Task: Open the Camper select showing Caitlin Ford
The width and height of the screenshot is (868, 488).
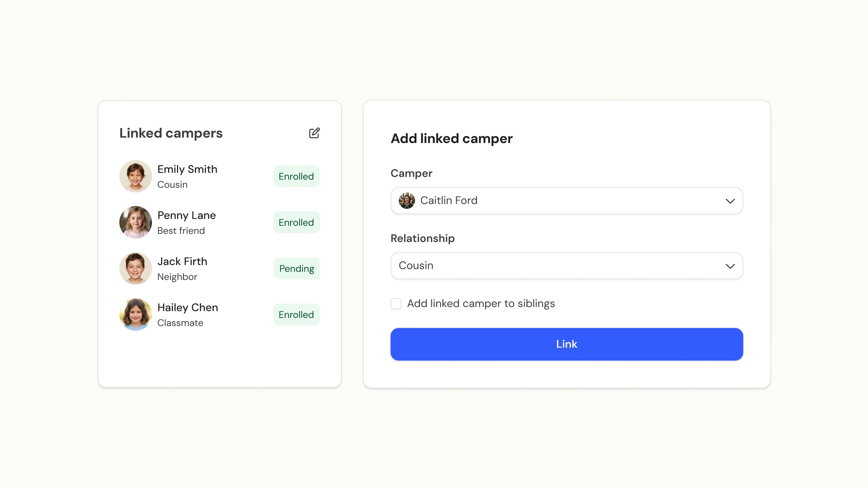Action: point(567,201)
